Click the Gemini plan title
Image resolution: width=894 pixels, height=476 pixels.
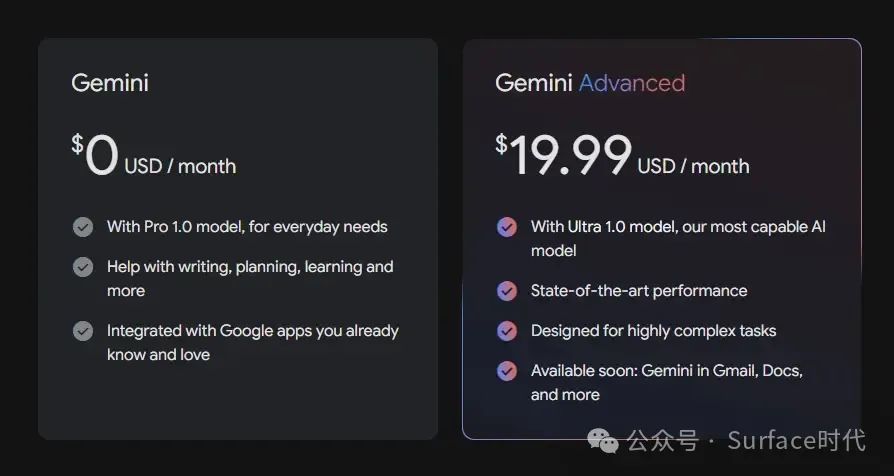tap(110, 83)
